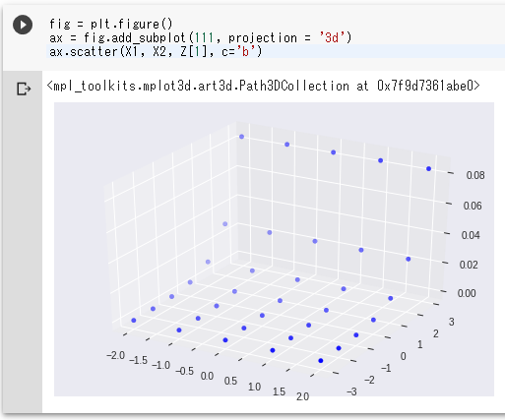Click the -2.0 x-axis tick label
The width and height of the screenshot is (505, 420).
115,355
